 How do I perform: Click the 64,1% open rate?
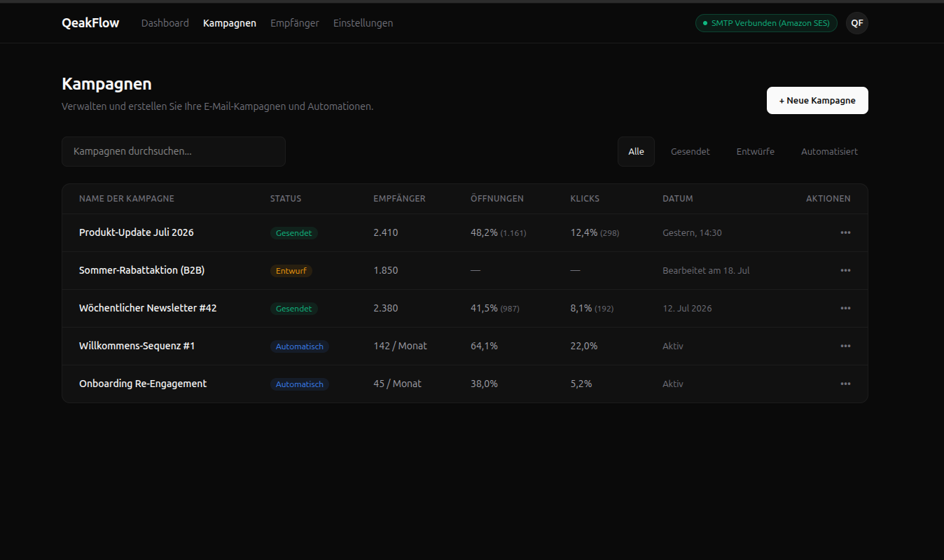point(484,346)
